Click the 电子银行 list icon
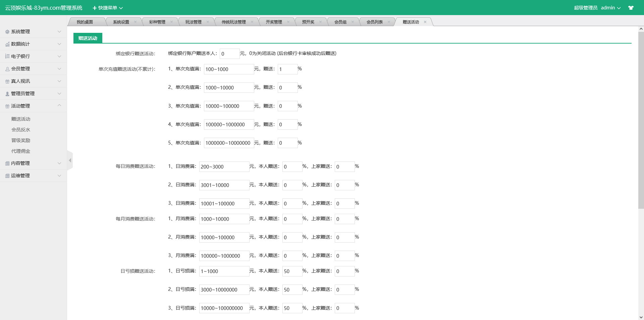This screenshot has width=644, height=320. click(7, 56)
